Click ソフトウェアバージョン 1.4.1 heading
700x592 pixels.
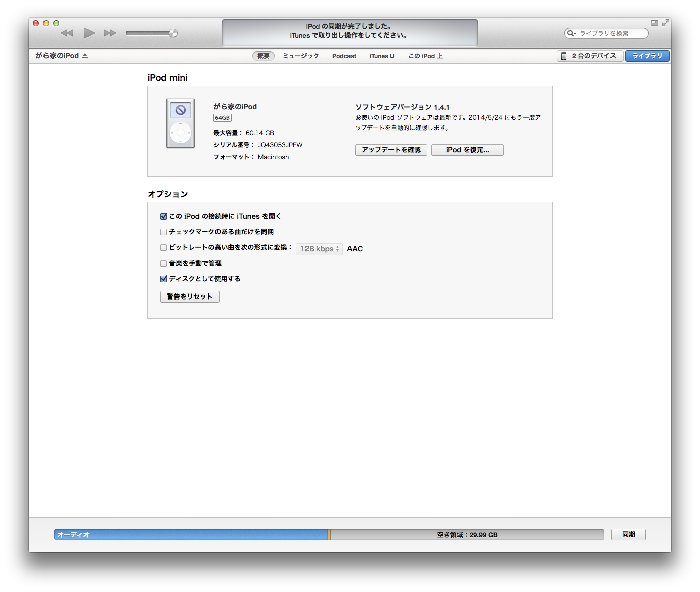(x=402, y=107)
